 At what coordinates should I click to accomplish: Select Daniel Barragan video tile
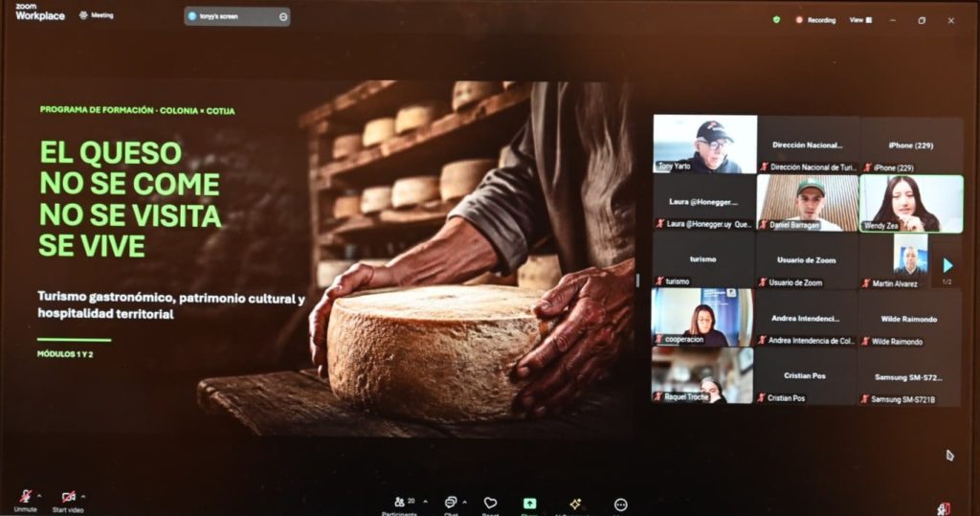[808, 203]
